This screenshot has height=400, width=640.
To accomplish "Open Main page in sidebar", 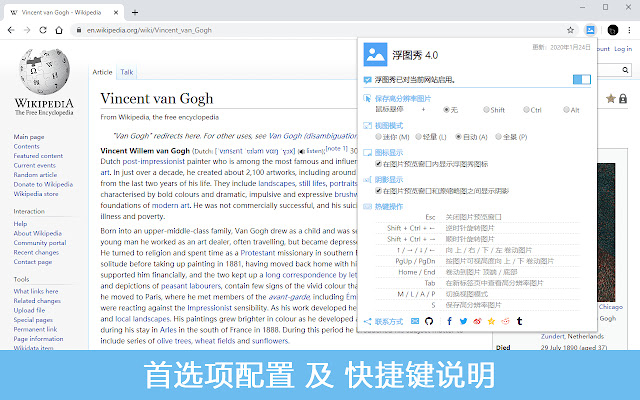I will [x=29, y=137].
